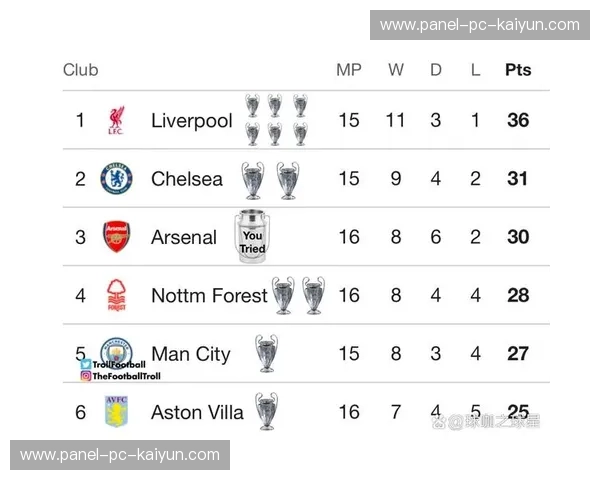The image size is (600, 480).
Task: Click the "You Tried" trophy next to Arsenal
Action: (252, 237)
